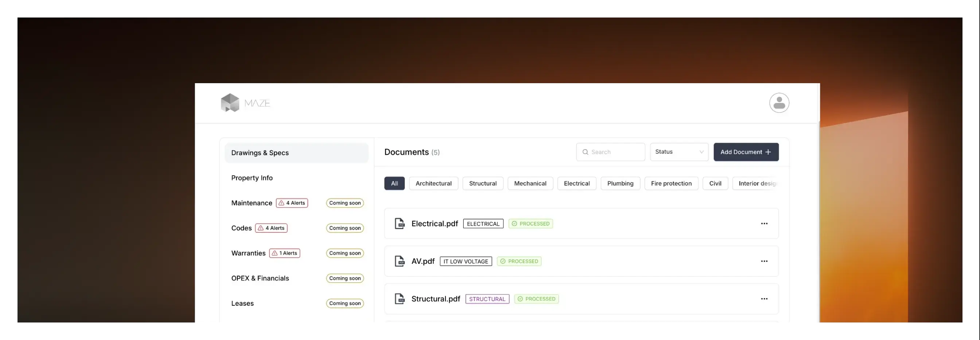Click the MAZE cube logo
This screenshot has height=340, width=980.
[x=230, y=103]
